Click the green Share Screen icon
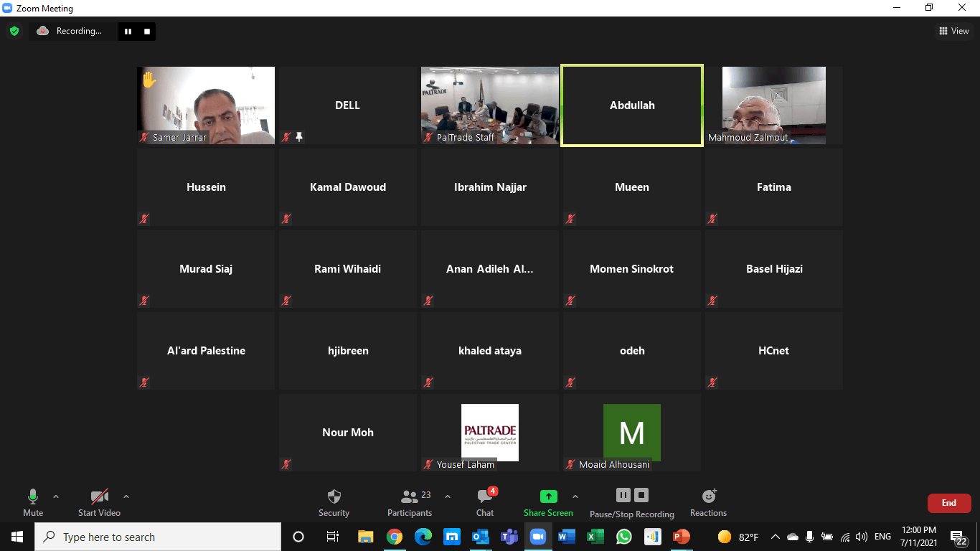980x551 pixels. [548, 496]
